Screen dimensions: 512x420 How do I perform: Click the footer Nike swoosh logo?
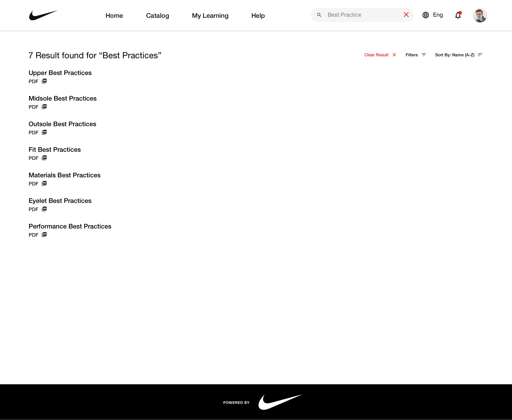coord(280,402)
